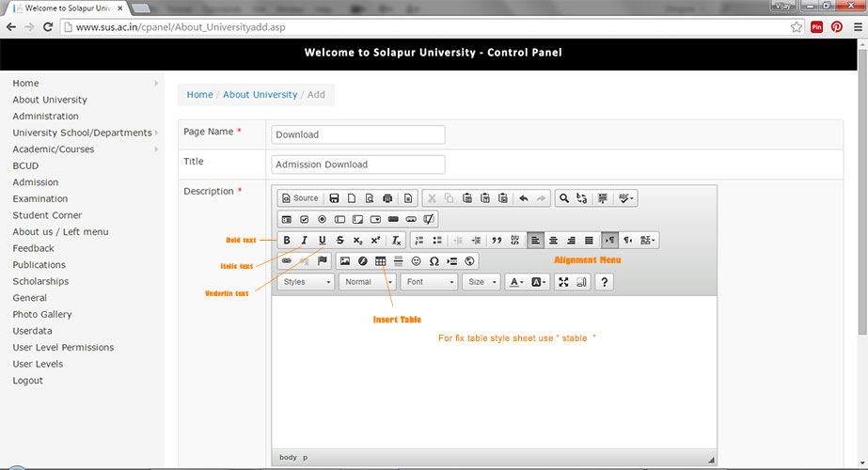
Task: Insert a textarea form element
Action: click(x=357, y=219)
